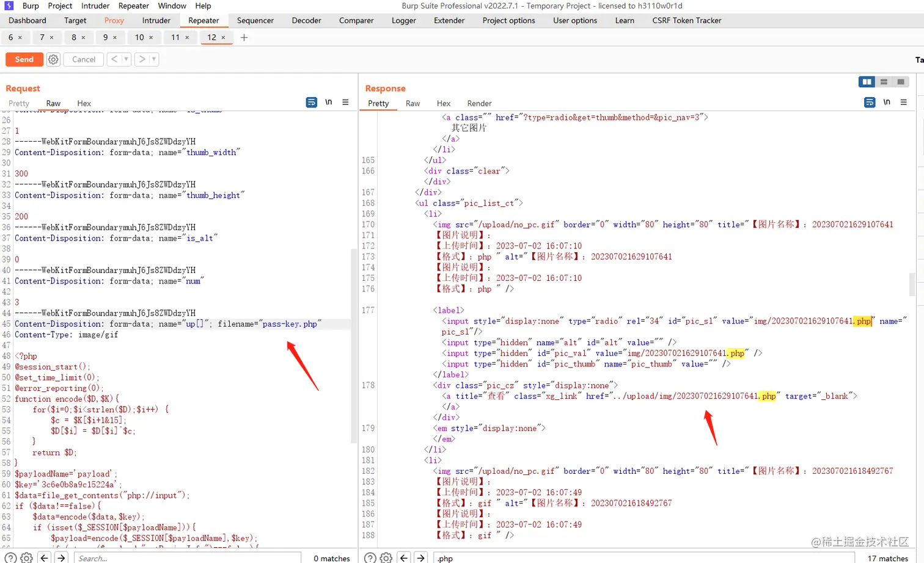Select the top-bottom split layout view
The image size is (924, 563).
[884, 82]
